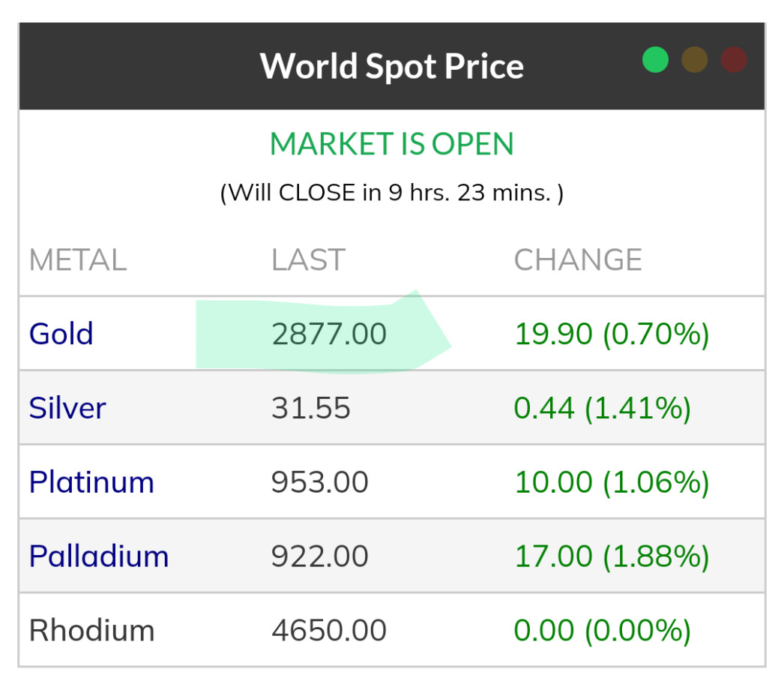The width and height of the screenshot is (784, 675).
Task: Click the World Spot Price title
Action: [x=391, y=66]
